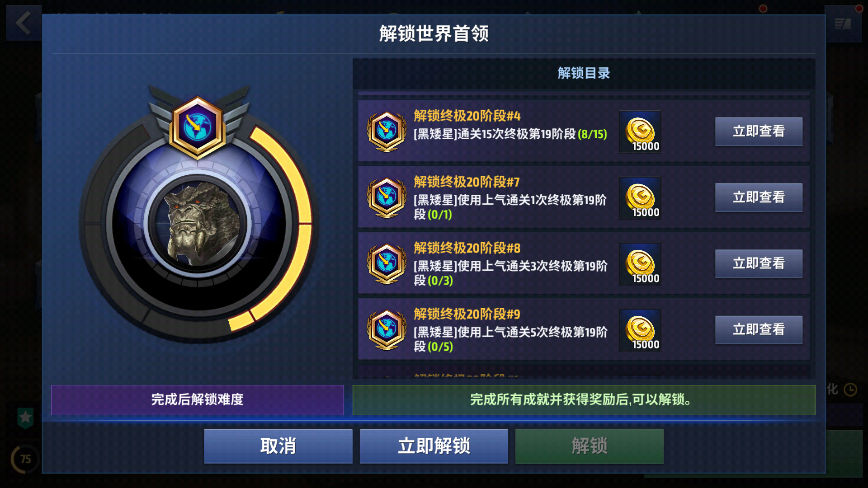Click the 取消 button

[x=278, y=446]
